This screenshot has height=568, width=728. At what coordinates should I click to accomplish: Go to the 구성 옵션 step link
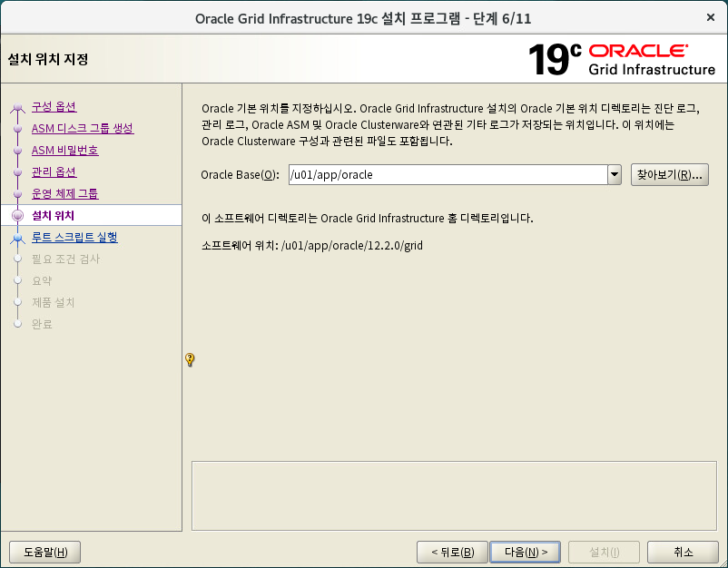[54, 107]
